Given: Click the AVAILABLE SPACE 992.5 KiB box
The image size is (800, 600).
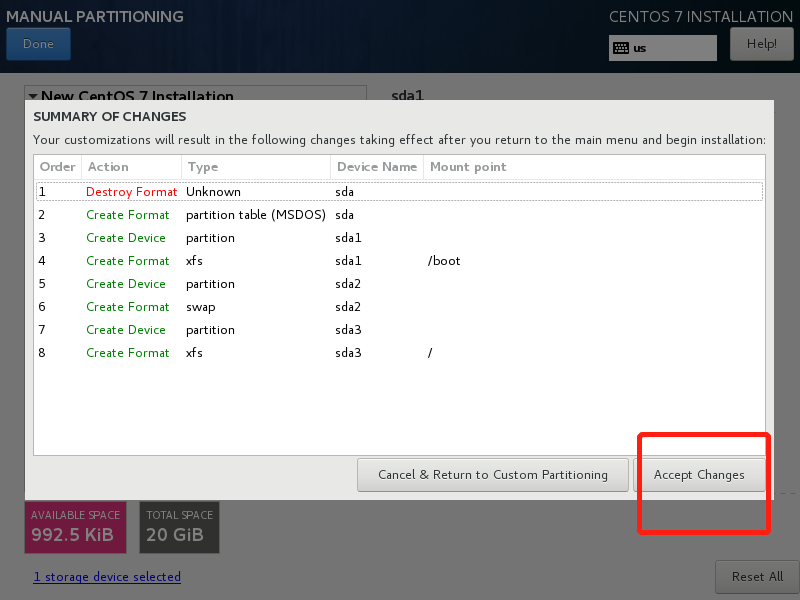Looking at the screenshot, I should coord(76,528).
